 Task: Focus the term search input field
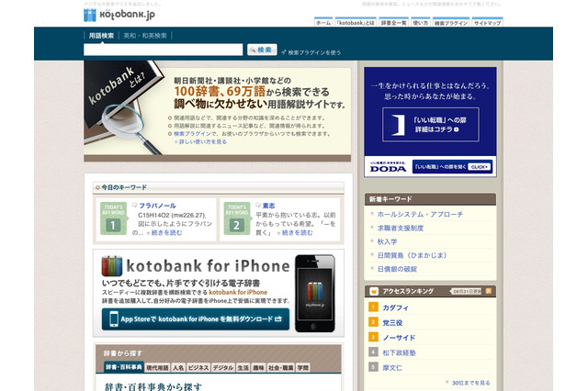tap(164, 50)
